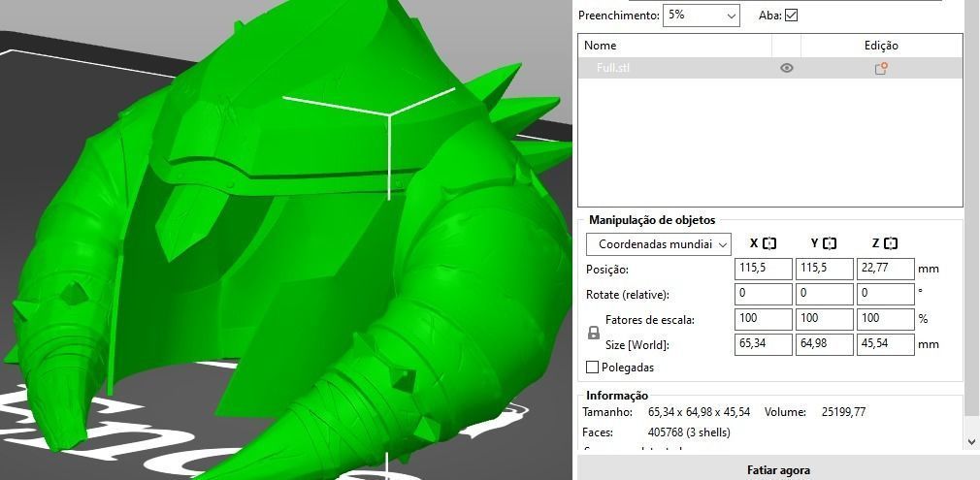Click the Size X field 65,34

(763, 344)
